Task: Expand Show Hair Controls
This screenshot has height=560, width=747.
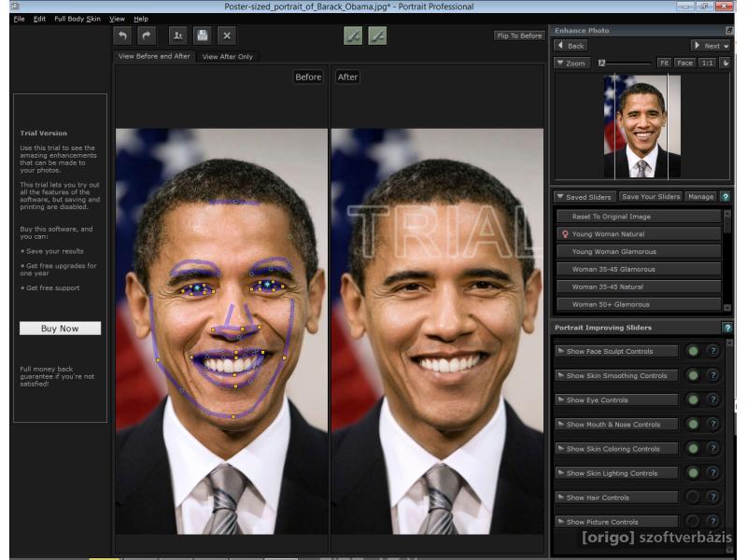Action: [x=616, y=497]
